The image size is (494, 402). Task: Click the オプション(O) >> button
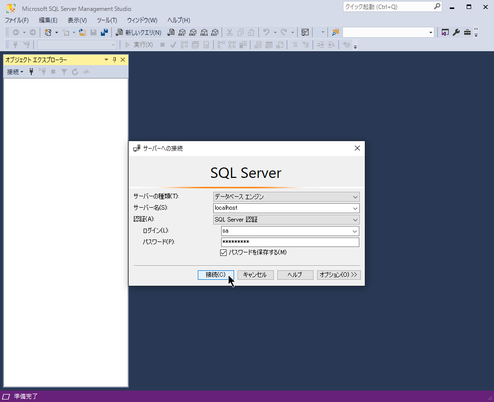tap(339, 275)
